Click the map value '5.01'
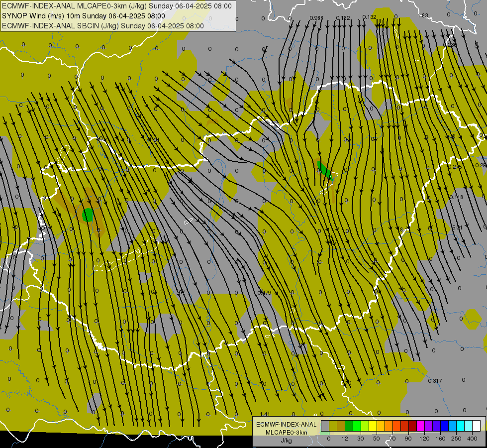The width and height of the screenshot is (487, 448). click(457, 227)
